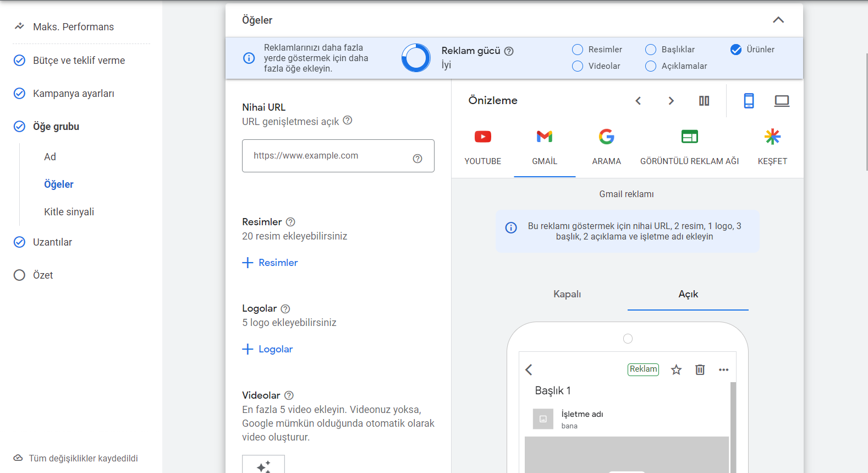This screenshot has height=473, width=868.
Task: Go to the Ad sub-step
Action: tap(50, 157)
